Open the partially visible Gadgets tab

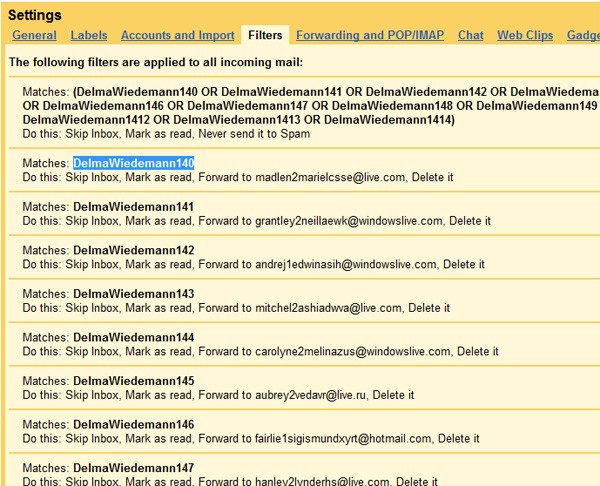583,35
